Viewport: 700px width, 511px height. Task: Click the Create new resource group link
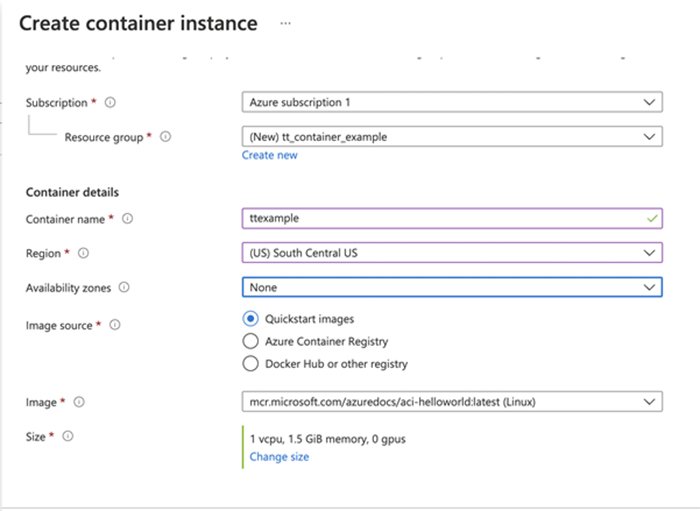click(269, 155)
